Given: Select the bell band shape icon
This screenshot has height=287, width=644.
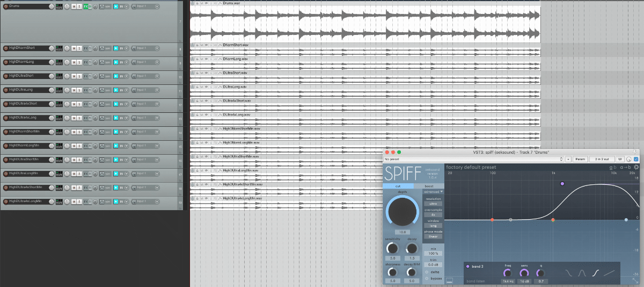Looking at the screenshot, I should pos(581,273).
